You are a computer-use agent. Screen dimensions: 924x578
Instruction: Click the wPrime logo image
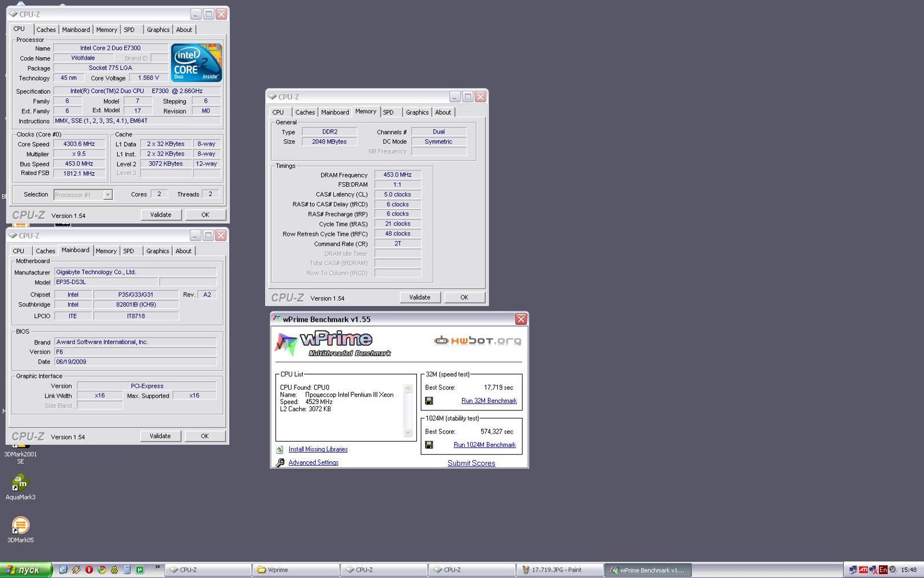333,344
